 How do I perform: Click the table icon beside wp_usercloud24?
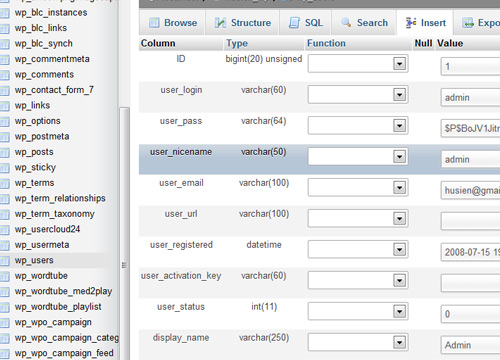coord(4,230)
